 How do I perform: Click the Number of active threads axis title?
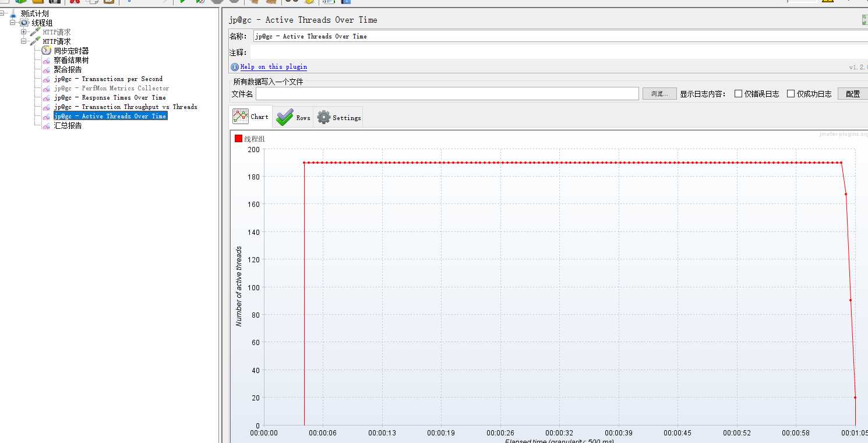[239, 287]
